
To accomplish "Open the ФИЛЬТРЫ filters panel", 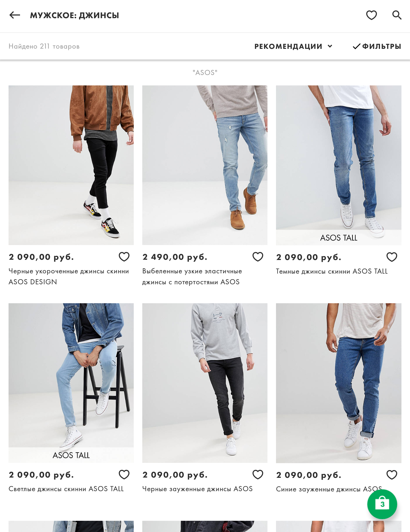I will 377,46.
